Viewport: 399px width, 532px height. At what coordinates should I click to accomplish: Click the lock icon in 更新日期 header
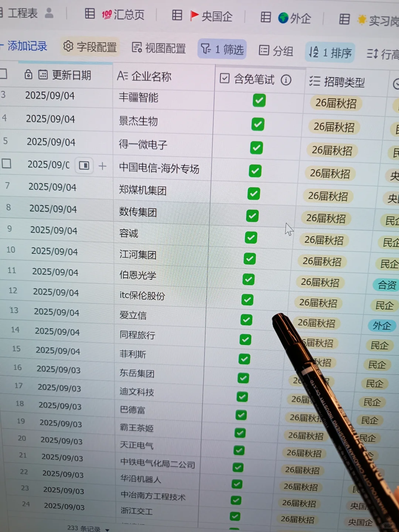(x=28, y=75)
